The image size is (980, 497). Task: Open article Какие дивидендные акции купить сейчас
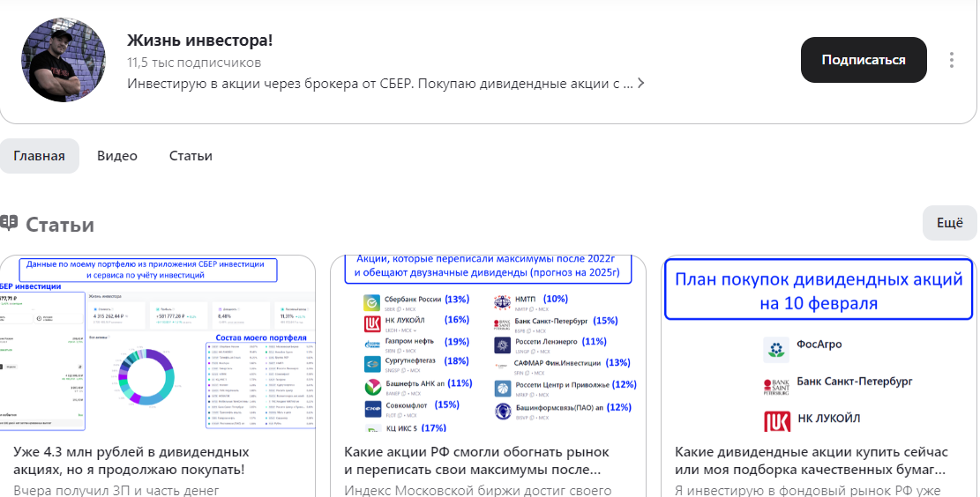click(x=812, y=460)
